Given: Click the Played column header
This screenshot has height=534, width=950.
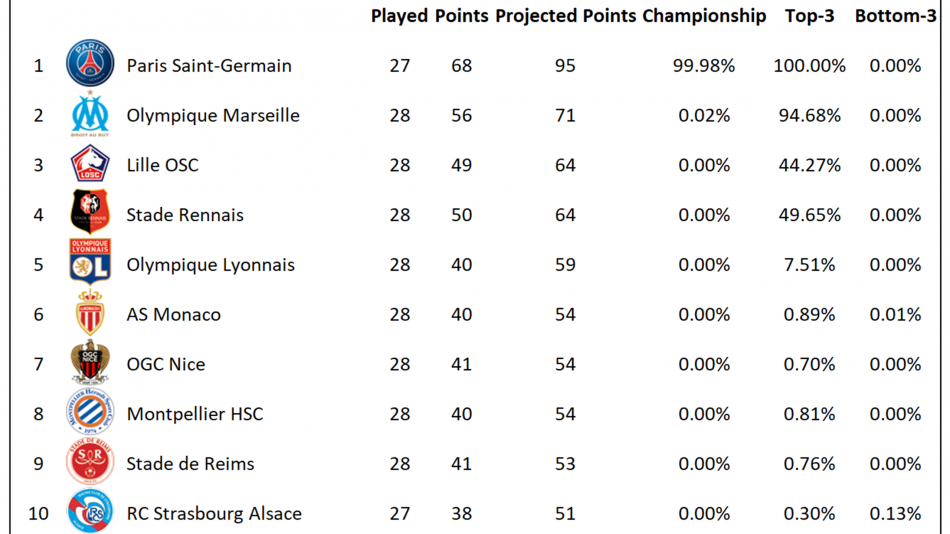Looking at the screenshot, I should tap(399, 16).
